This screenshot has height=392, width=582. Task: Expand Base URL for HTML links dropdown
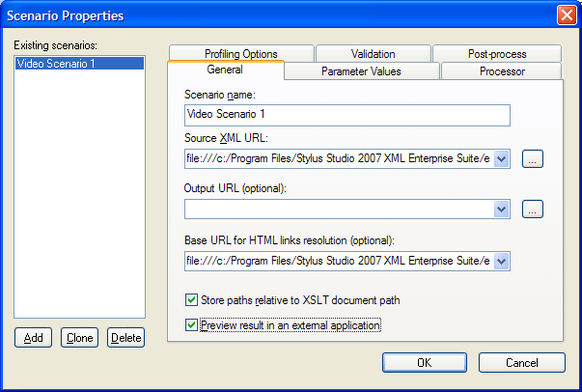click(x=502, y=261)
